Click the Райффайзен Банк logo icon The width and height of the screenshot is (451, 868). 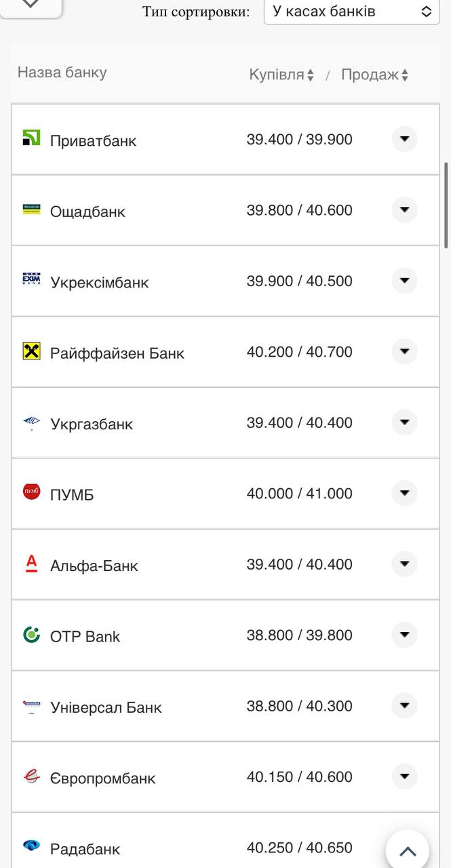coord(31,351)
